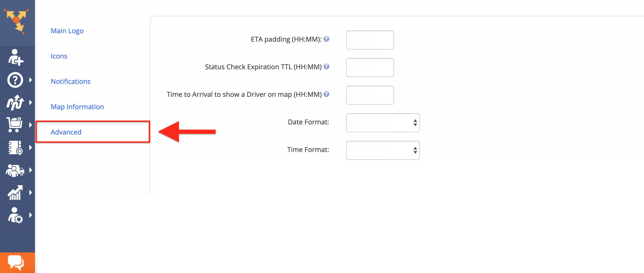Click Status Check Expiration TTL help icon
The width and height of the screenshot is (644, 273).
pos(326,66)
